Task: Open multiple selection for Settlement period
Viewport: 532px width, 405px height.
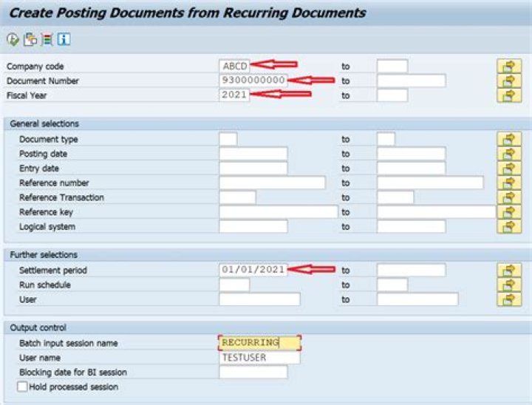Action: coord(509,270)
